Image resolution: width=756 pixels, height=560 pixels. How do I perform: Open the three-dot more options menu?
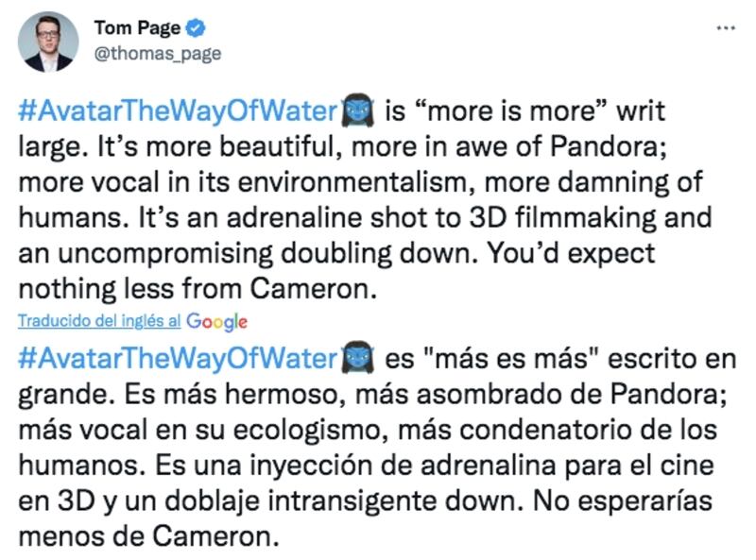tap(725, 28)
